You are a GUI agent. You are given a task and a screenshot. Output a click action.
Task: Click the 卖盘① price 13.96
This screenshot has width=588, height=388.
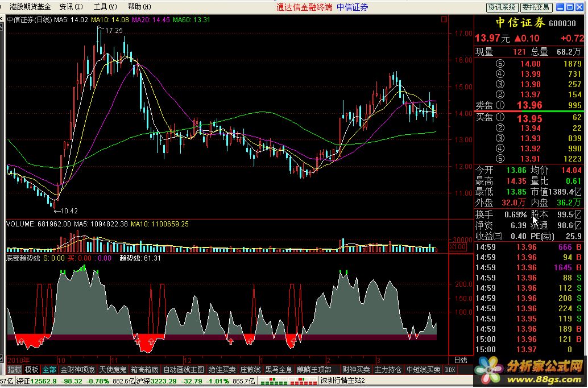click(x=529, y=105)
